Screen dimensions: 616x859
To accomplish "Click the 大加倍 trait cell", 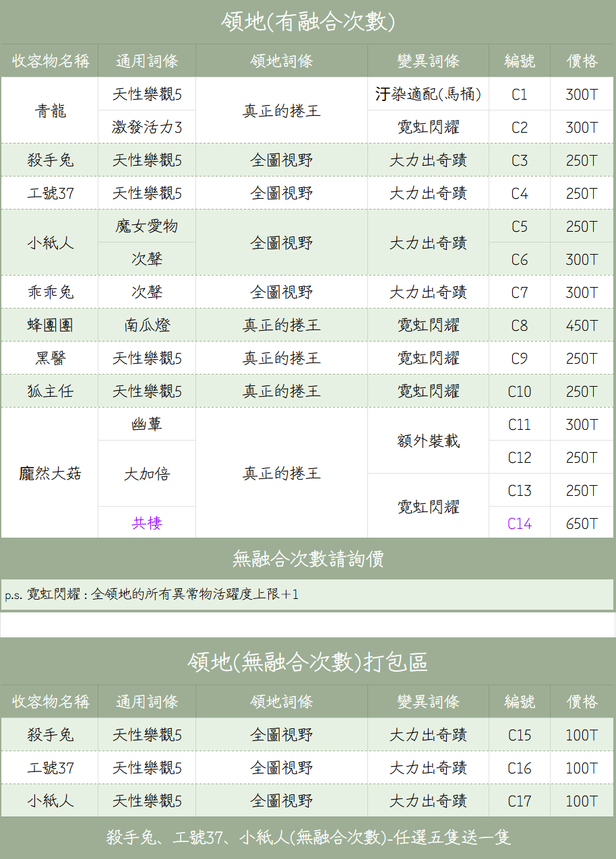I will [x=147, y=474].
